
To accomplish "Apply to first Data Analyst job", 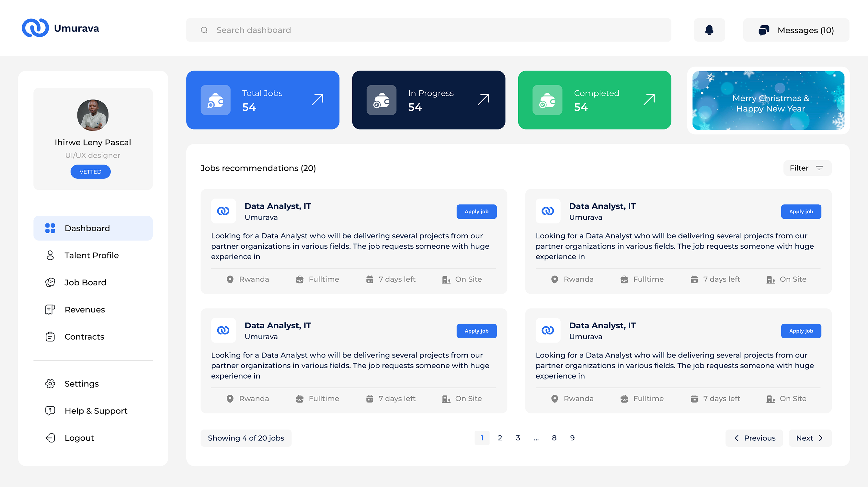I will click(x=476, y=211).
